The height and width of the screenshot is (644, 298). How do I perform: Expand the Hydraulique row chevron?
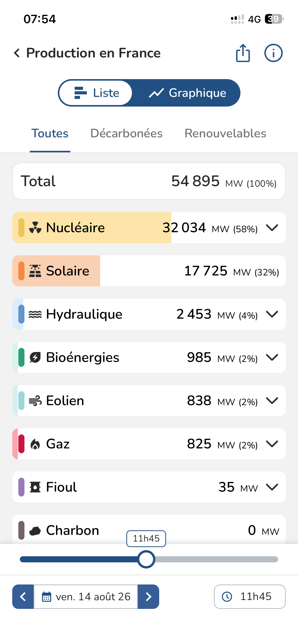[272, 314]
